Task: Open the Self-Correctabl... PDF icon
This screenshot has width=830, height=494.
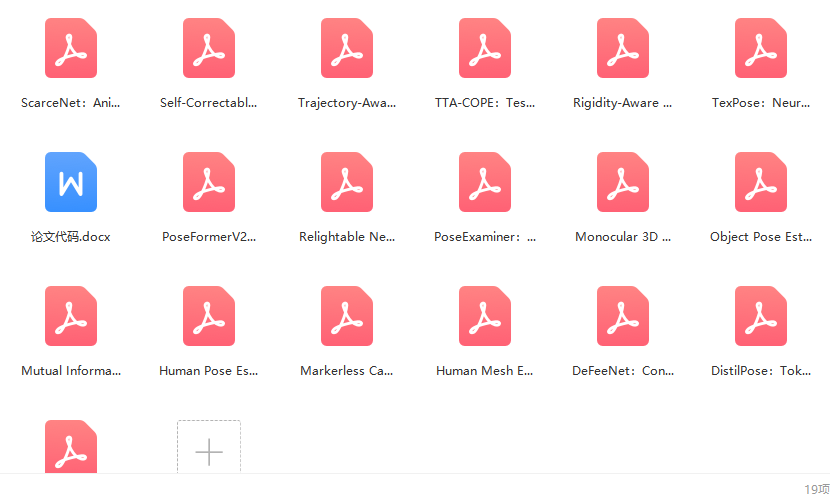Action: 209,48
